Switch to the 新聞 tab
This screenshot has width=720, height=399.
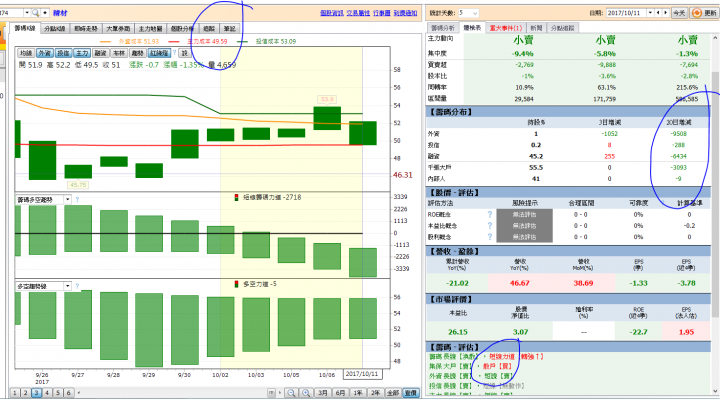(536, 28)
